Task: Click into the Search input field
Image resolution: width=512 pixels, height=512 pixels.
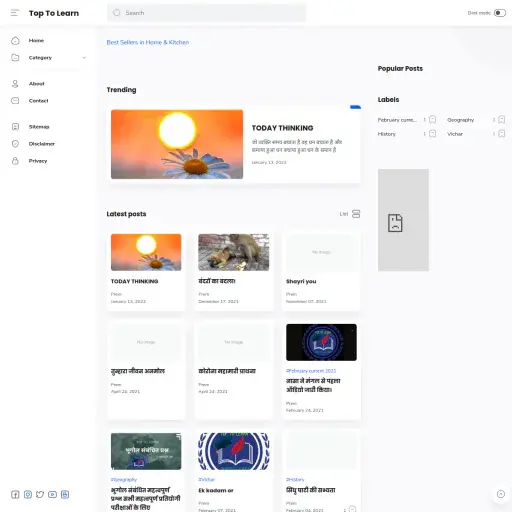Action: (206, 13)
